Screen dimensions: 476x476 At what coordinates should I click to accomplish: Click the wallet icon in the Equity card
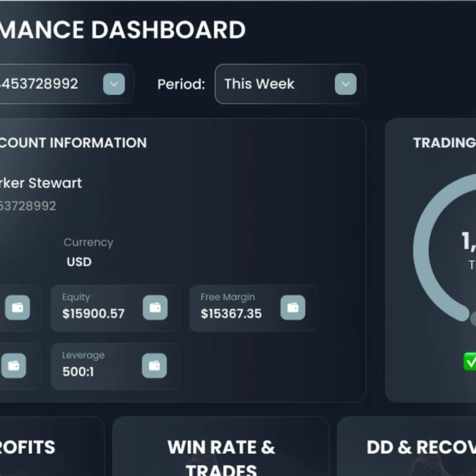click(155, 308)
